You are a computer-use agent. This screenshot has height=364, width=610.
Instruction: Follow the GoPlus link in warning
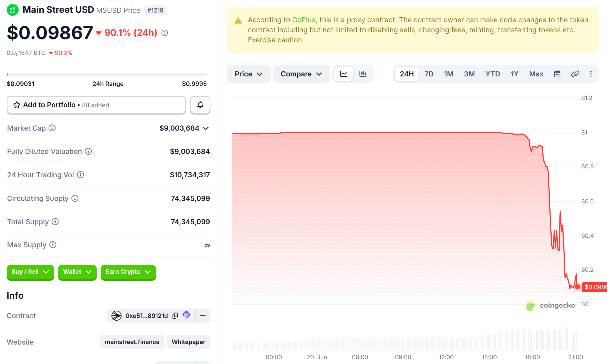pos(304,20)
